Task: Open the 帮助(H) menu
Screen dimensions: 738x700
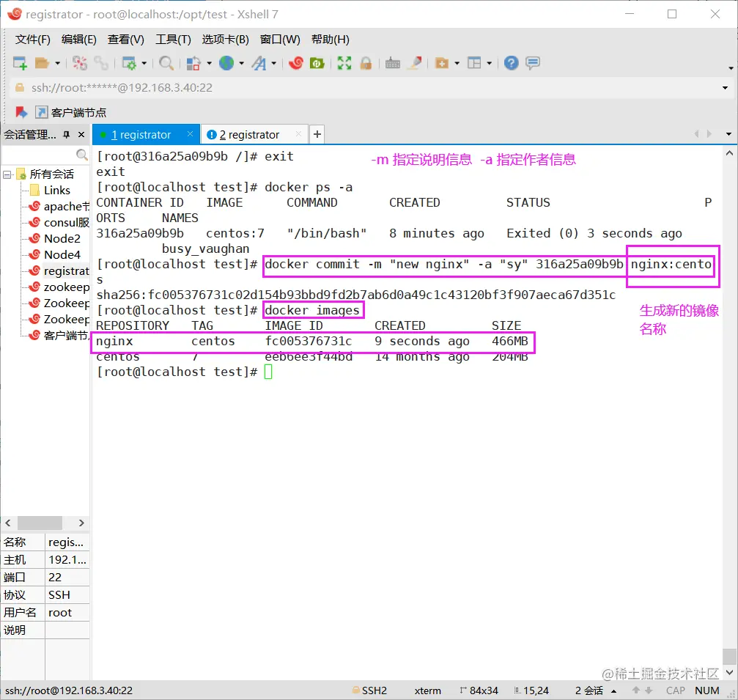Action: tap(330, 39)
